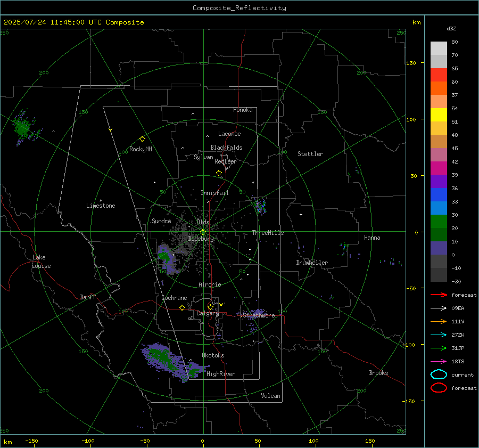Click the yellow diamond marker above RockyMH

click(x=142, y=139)
